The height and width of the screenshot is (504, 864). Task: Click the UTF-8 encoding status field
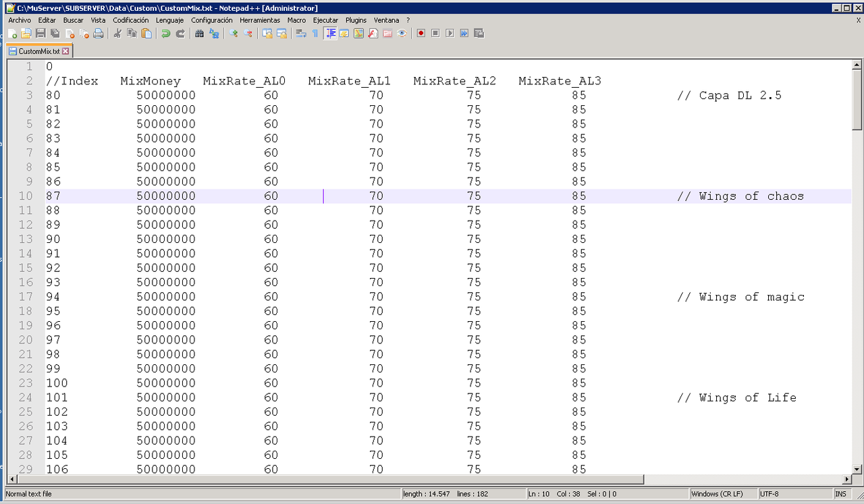coord(794,494)
